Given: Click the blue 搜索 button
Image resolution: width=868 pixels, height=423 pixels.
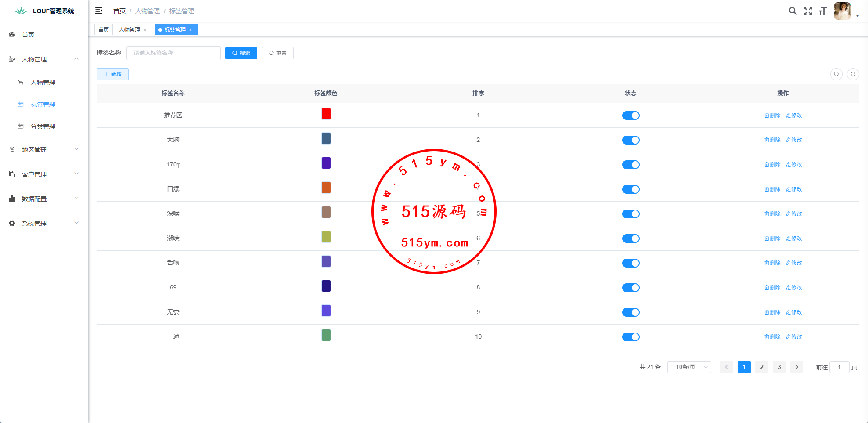Looking at the screenshot, I should point(241,53).
